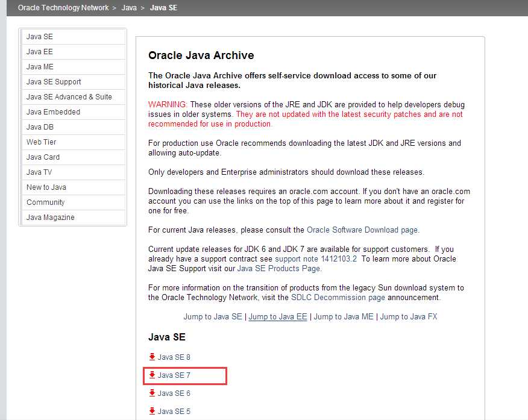Open the Java SE 7 archive link

click(174, 375)
